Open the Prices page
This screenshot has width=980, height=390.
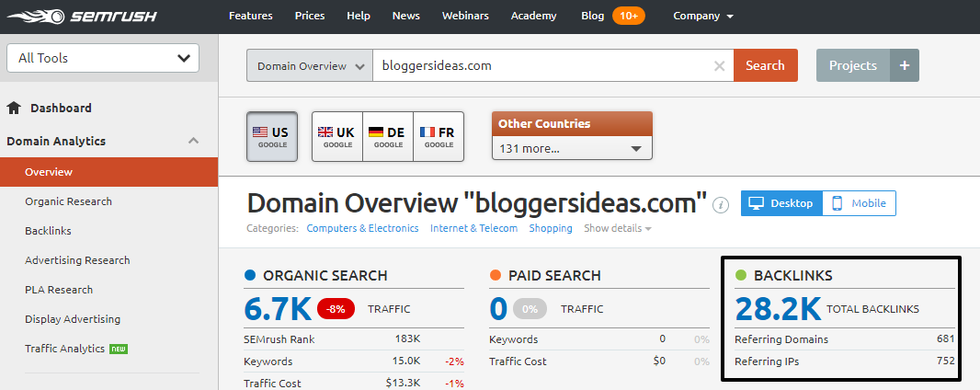311,17
